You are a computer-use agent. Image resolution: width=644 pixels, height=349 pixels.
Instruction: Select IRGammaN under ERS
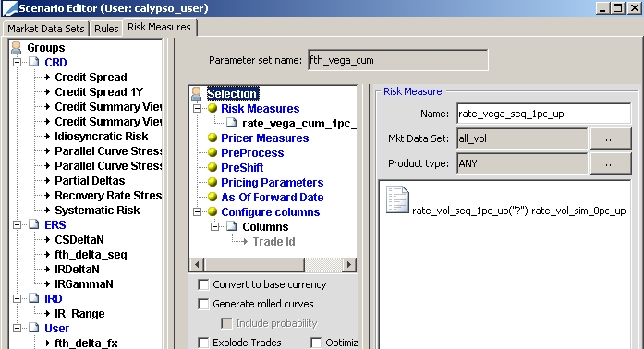coord(84,284)
